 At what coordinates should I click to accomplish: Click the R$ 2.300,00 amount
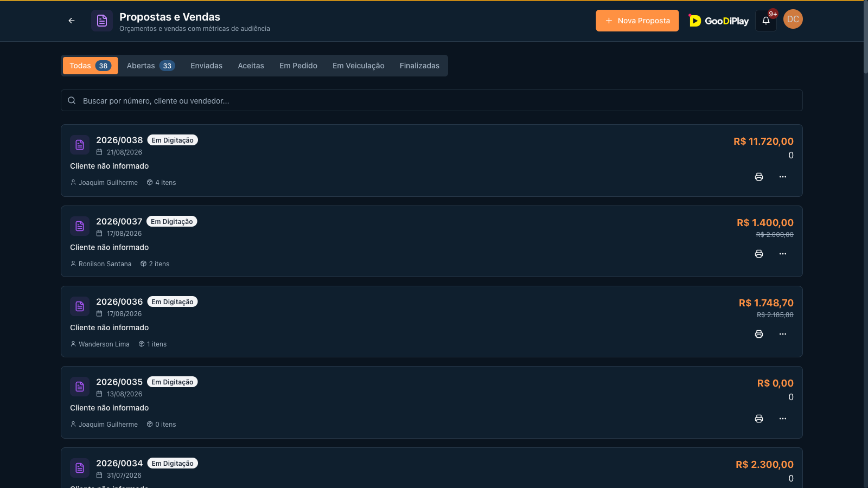[x=764, y=464]
